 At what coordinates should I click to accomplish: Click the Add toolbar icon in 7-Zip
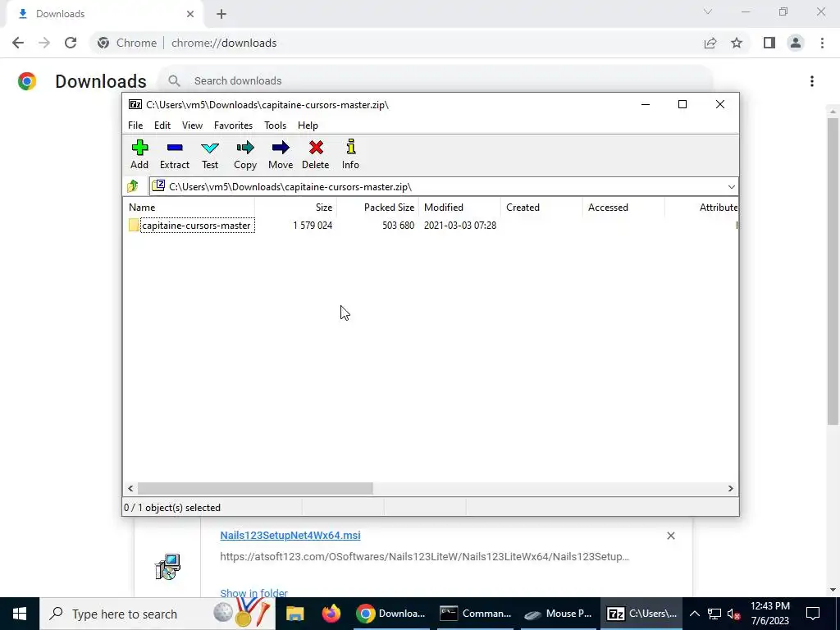click(139, 154)
